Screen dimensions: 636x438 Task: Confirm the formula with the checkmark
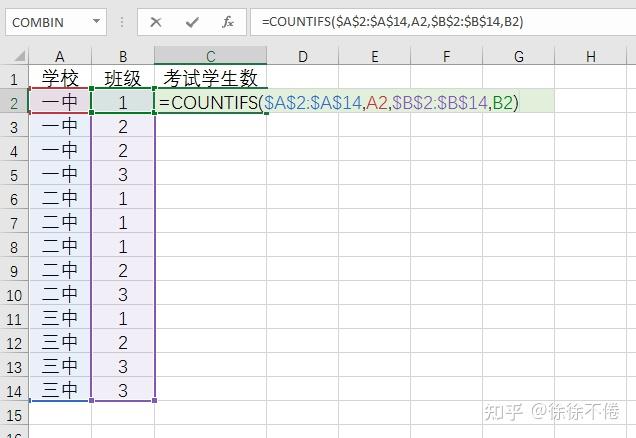coord(192,22)
